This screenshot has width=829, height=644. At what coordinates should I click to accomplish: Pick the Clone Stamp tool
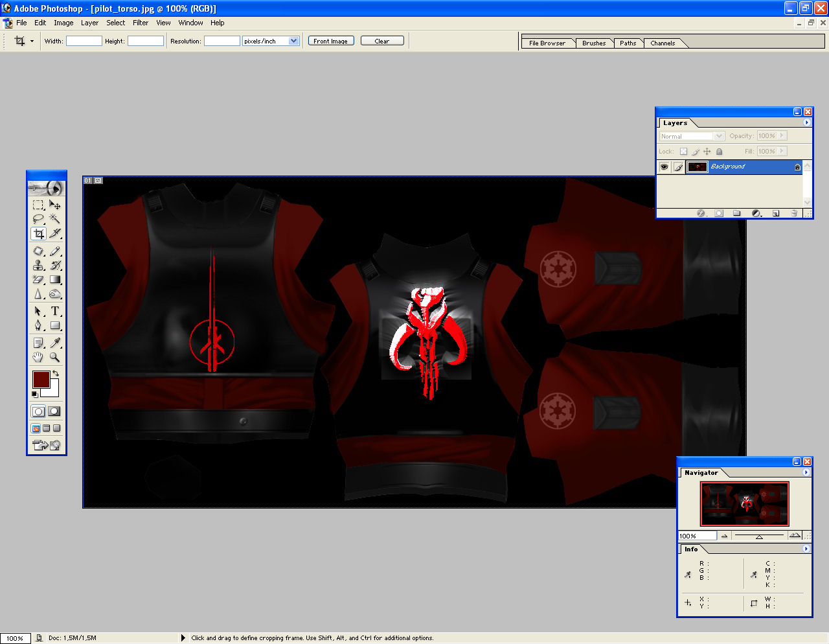pyautogui.click(x=38, y=266)
